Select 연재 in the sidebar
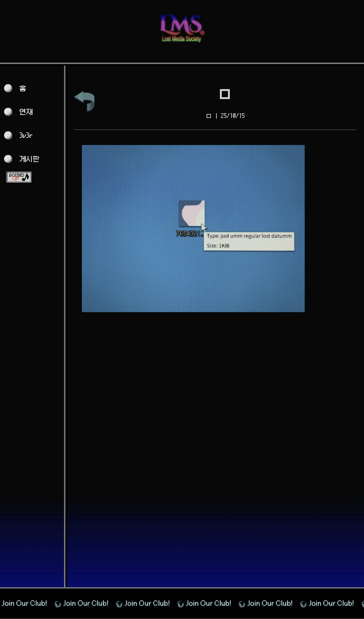The width and height of the screenshot is (364, 619). pos(26,112)
